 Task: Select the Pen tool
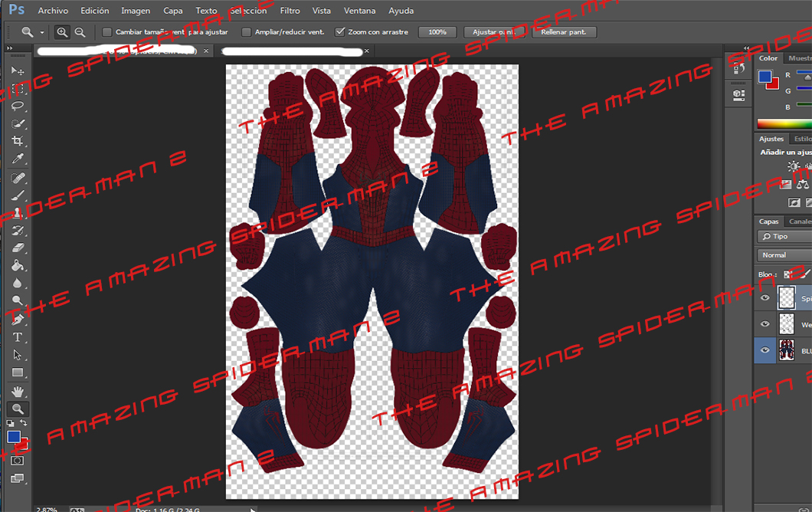[18, 319]
